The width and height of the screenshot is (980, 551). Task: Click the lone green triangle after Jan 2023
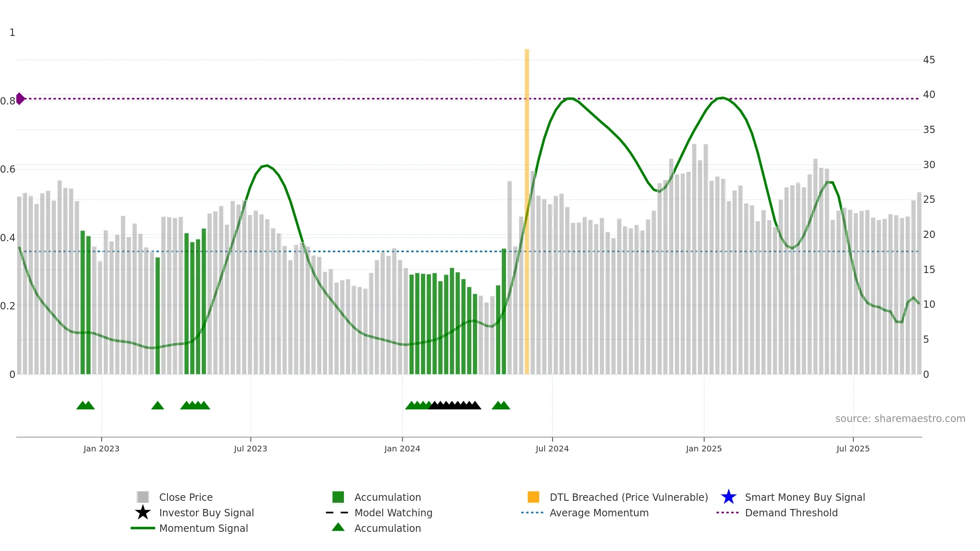158,405
